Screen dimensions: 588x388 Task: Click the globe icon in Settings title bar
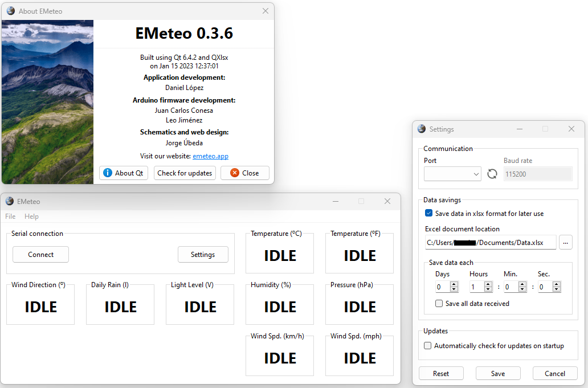pos(421,129)
